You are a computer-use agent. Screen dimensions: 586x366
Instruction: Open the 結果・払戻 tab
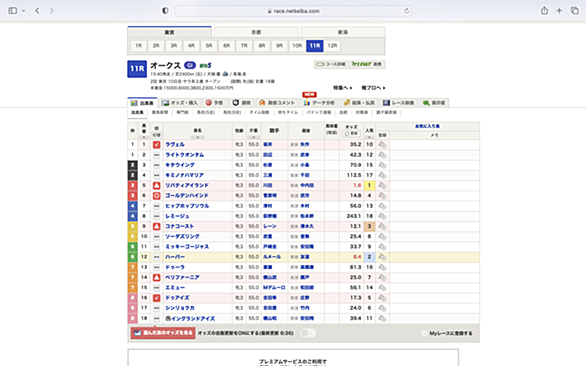[x=359, y=103]
